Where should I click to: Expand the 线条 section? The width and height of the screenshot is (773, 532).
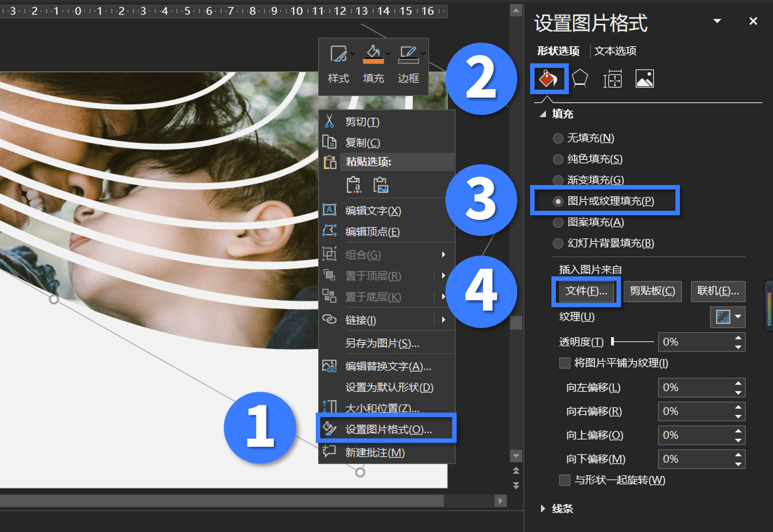click(542, 508)
